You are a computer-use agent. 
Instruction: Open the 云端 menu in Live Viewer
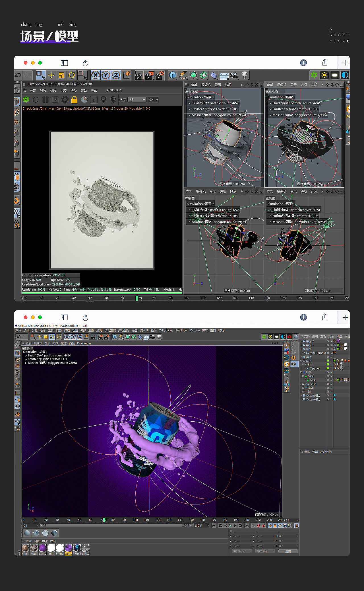pos(33,91)
